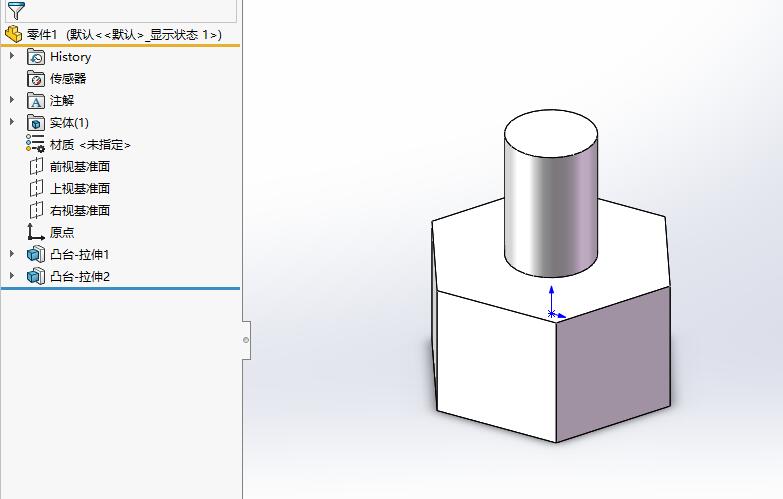Click the 实体(1) solid bodies folder icon
The image size is (783, 499).
click(x=36, y=123)
